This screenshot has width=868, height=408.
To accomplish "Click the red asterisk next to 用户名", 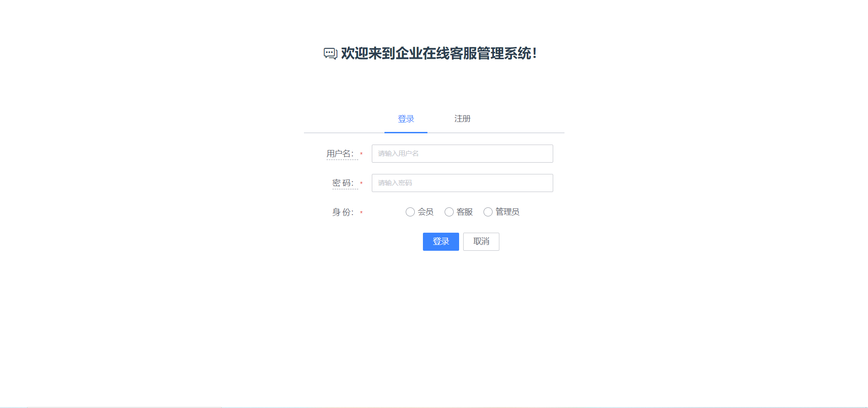I will click(361, 155).
